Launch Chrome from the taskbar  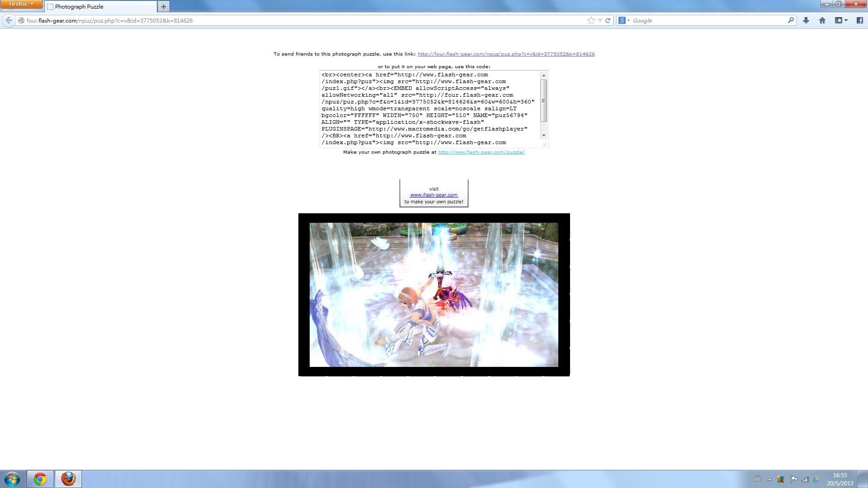point(40,479)
